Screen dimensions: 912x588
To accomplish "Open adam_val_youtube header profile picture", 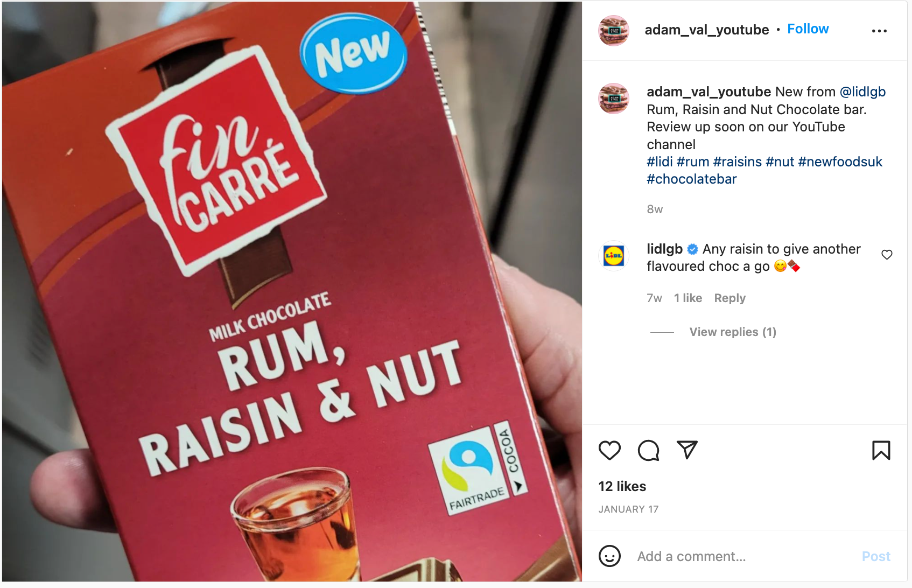I will (x=614, y=30).
